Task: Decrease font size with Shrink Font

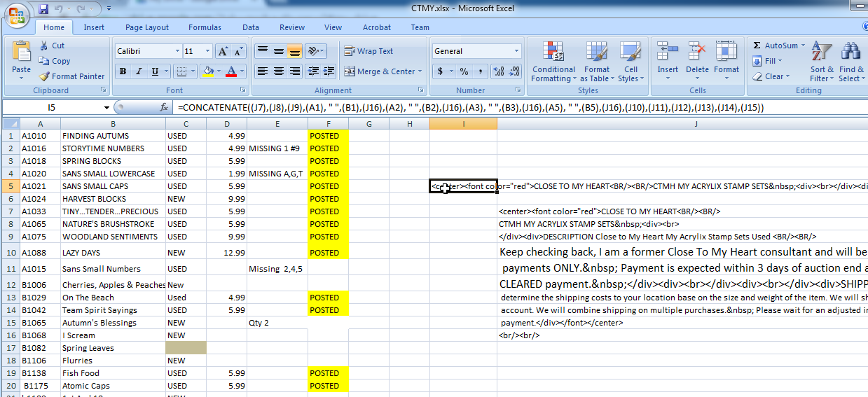Action: coord(238,51)
